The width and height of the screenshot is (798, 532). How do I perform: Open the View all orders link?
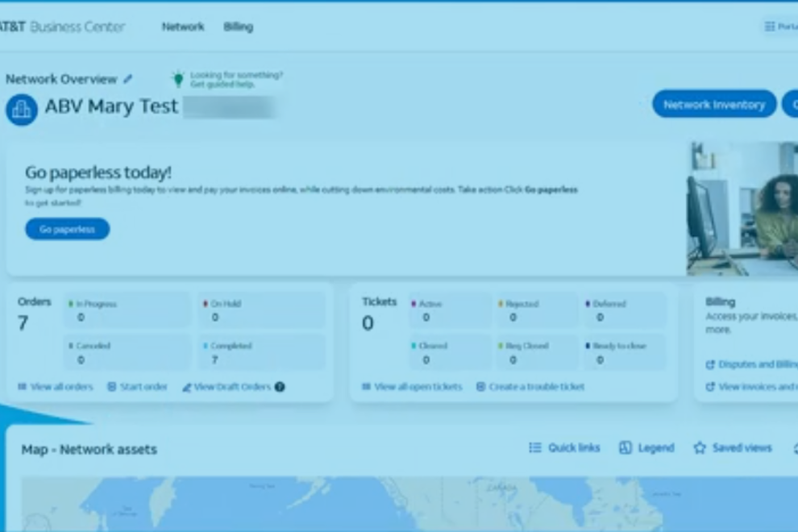pyautogui.click(x=55, y=387)
